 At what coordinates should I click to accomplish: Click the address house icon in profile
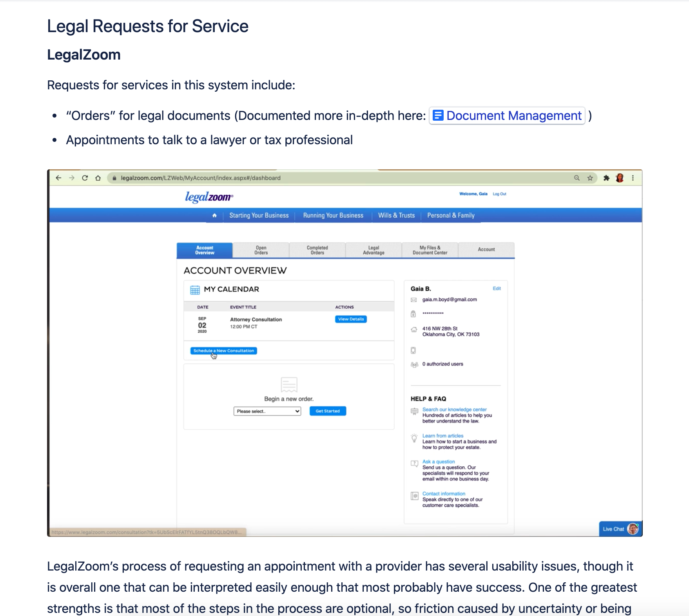(413, 330)
